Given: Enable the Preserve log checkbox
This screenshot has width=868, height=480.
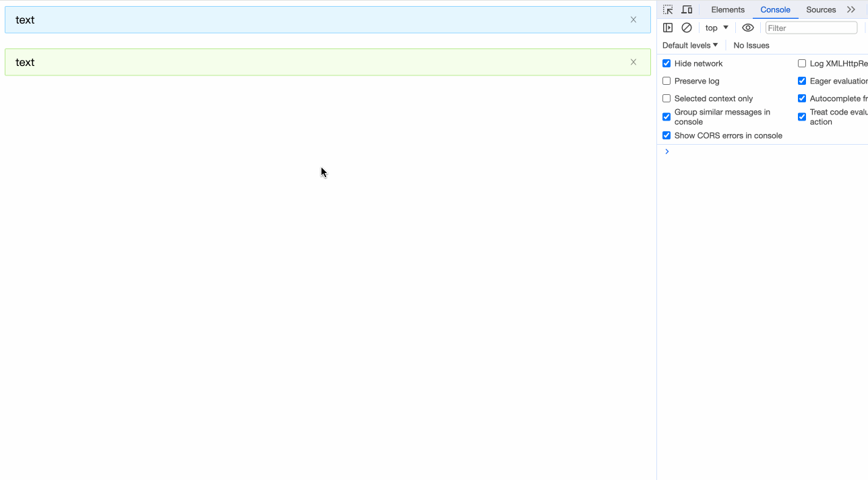Looking at the screenshot, I should (x=666, y=81).
